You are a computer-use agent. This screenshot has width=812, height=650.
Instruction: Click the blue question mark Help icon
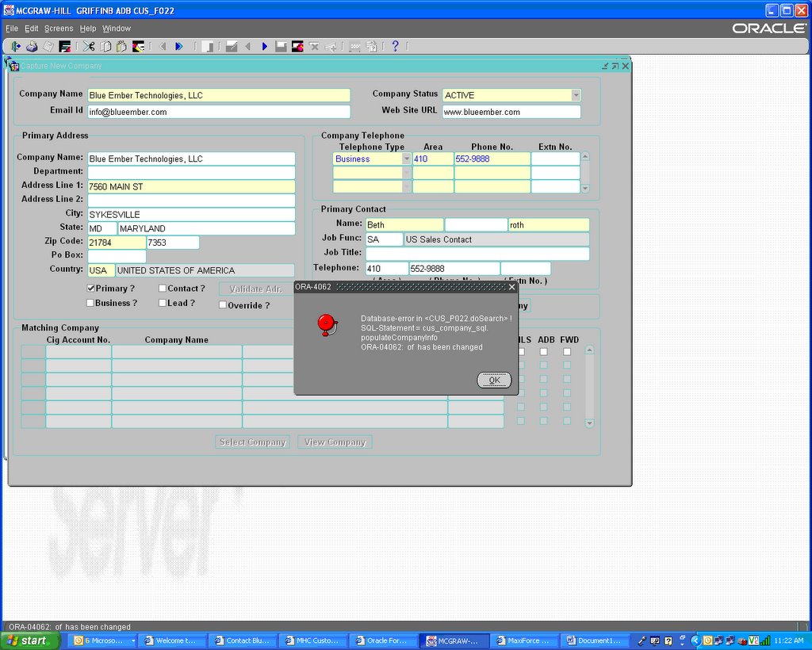coord(395,46)
